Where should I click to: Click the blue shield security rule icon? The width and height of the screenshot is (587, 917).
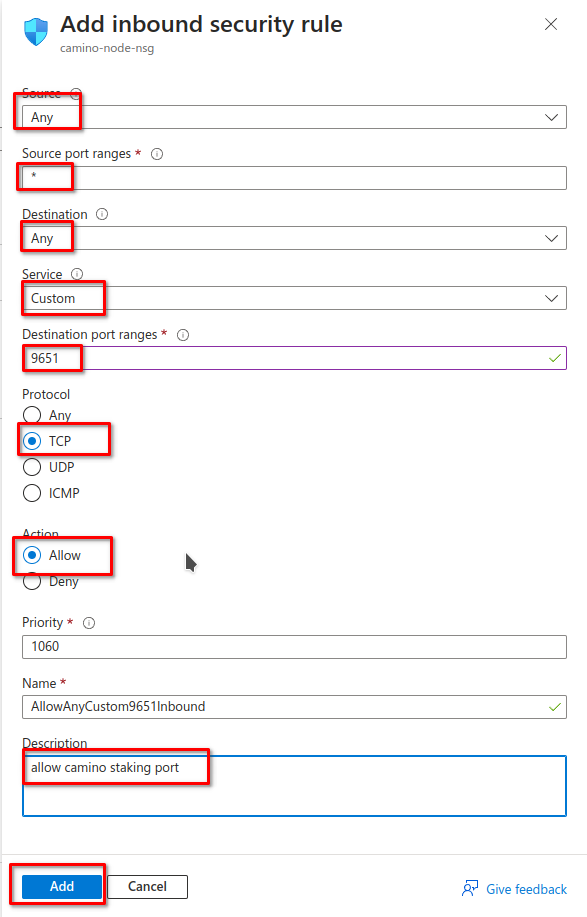(36, 32)
